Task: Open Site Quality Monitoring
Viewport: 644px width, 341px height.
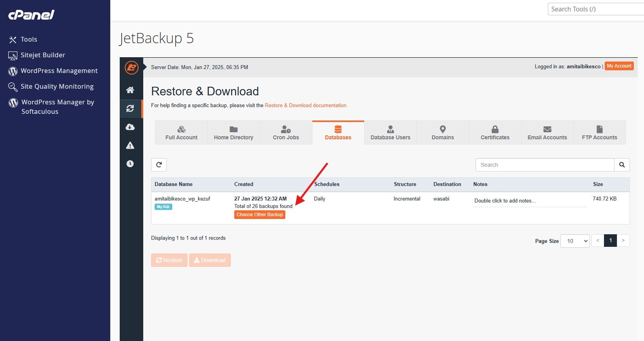Action: [51, 86]
